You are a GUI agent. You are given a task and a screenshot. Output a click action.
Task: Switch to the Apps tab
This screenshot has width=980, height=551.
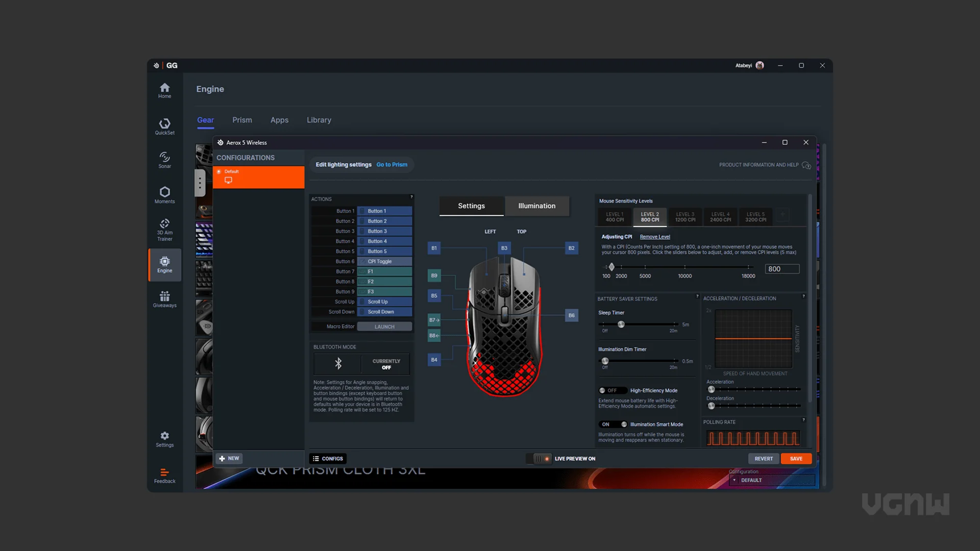click(x=279, y=120)
